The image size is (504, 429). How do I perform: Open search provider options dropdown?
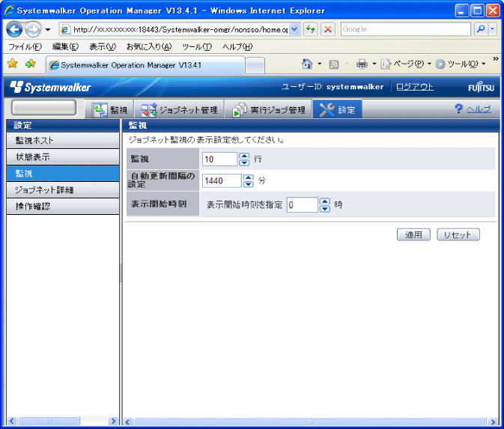point(492,29)
